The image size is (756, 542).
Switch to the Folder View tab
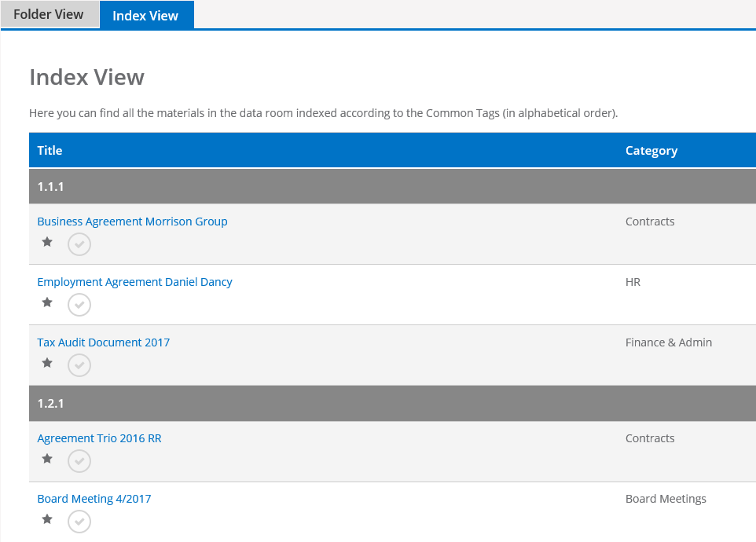tap(49, 13)
